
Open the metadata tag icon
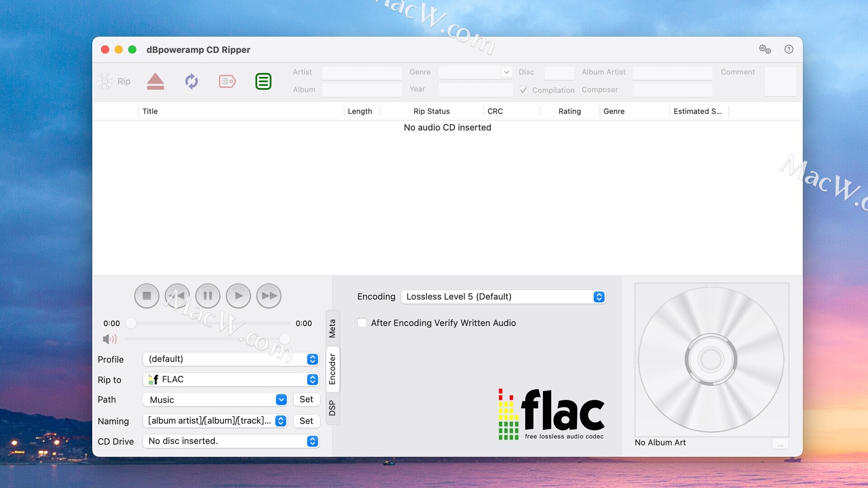[227, 81]
